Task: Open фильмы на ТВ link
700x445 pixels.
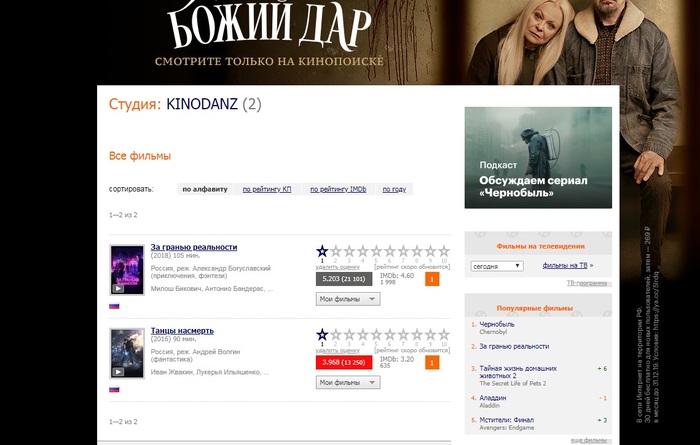Action: (x=565, y=265)
